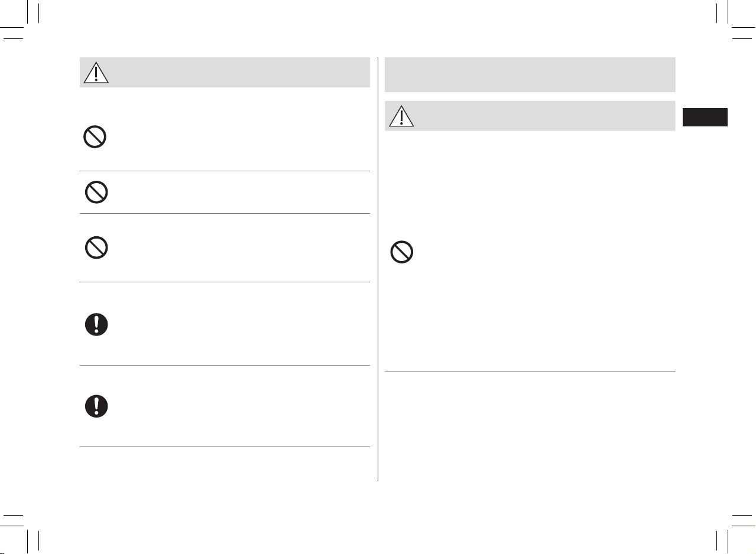Click the gray header bar of left column

pos(225,72)
